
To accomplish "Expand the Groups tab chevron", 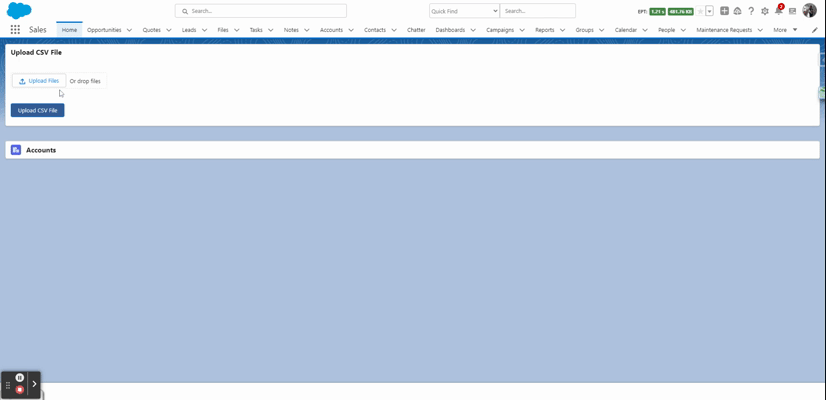I will pyautogui.click(x=601, y=30).
